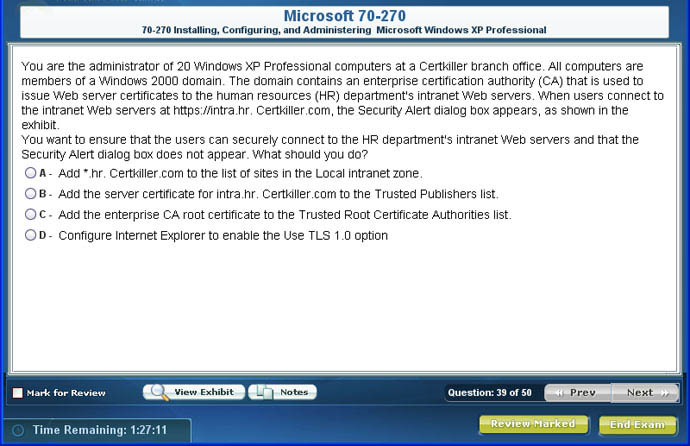The width and height of the screenshot is (690, 446).
Task: Click the clock icon beside Time Remaining
Action: (x=18, y=430)
